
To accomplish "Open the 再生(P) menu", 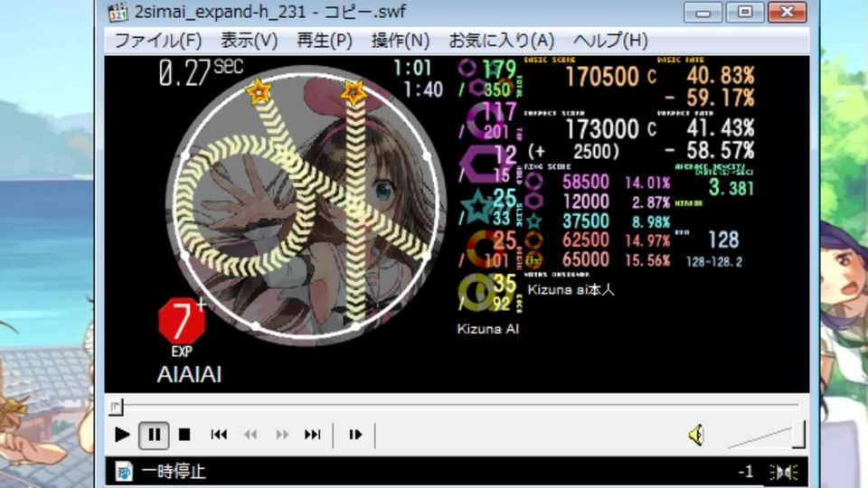I will [x=325, y=41].
